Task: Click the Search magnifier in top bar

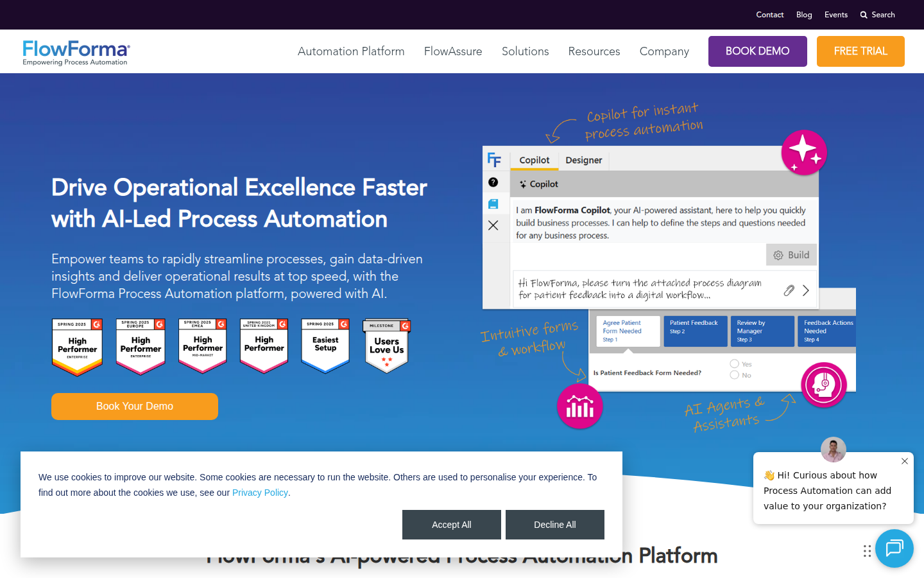Action: (x=864, y=15)
